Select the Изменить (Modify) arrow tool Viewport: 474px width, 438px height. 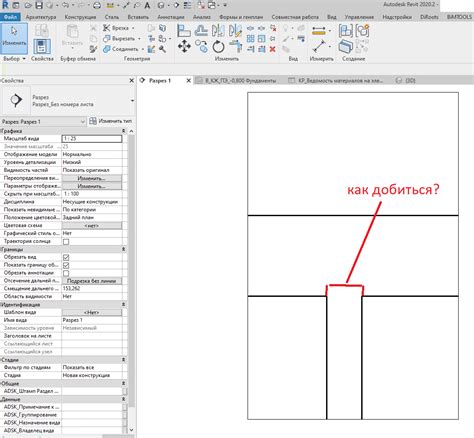click(14, 38)
